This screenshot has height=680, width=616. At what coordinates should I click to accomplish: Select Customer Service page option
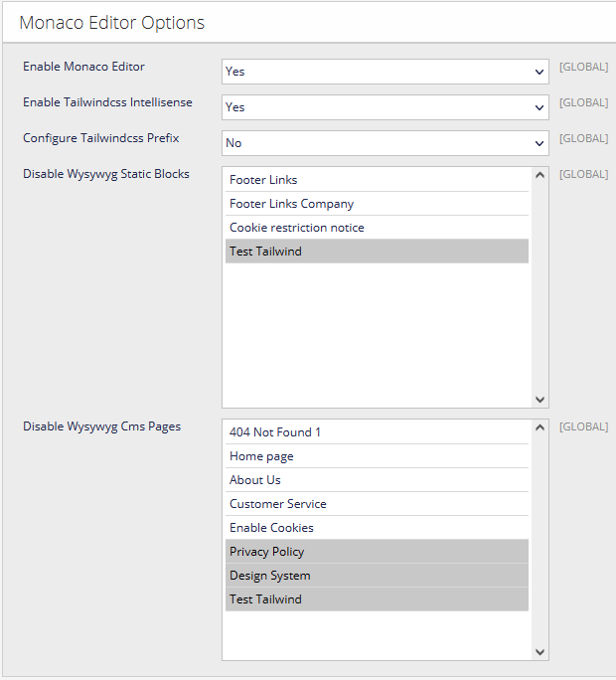[377, 504]
